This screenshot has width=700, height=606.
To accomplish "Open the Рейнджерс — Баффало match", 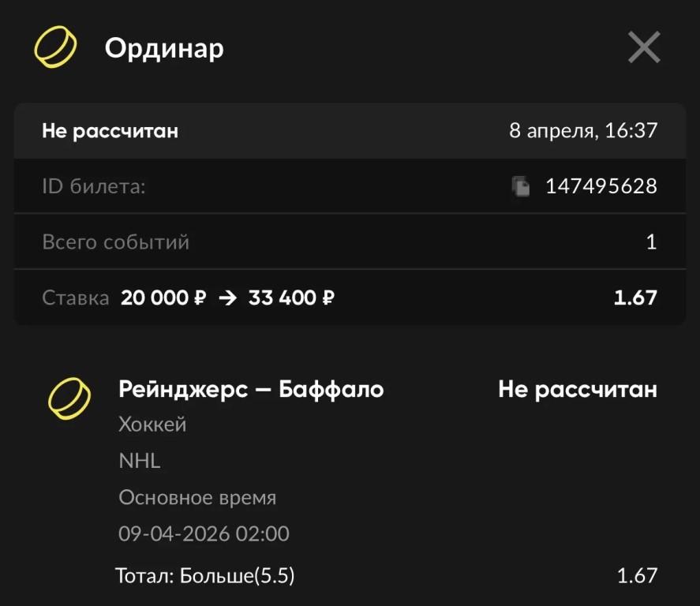I will point(251,389).
